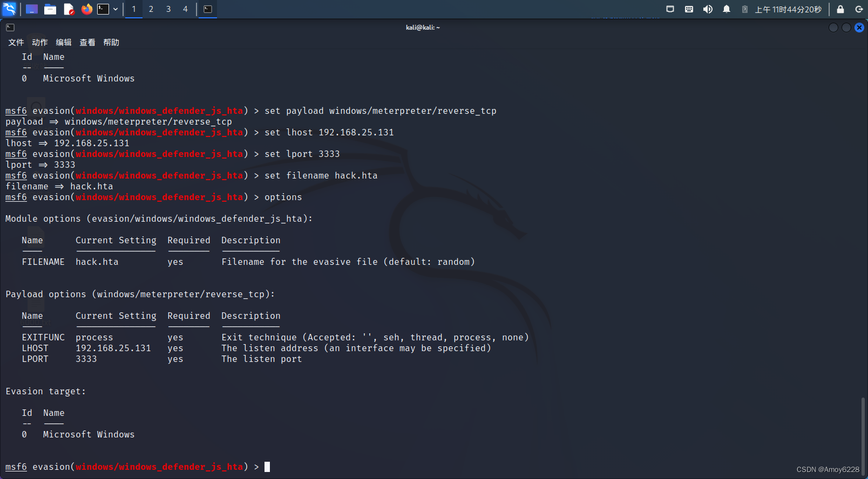Click the 'options' command text
Viewport: 868px width, 479px height.
coord(283,197)
